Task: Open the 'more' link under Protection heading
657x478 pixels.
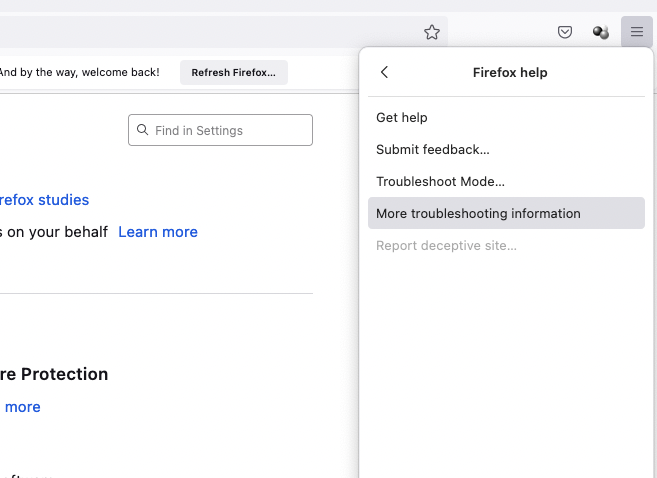Action: pyautogui.click(x=23, y=407)
